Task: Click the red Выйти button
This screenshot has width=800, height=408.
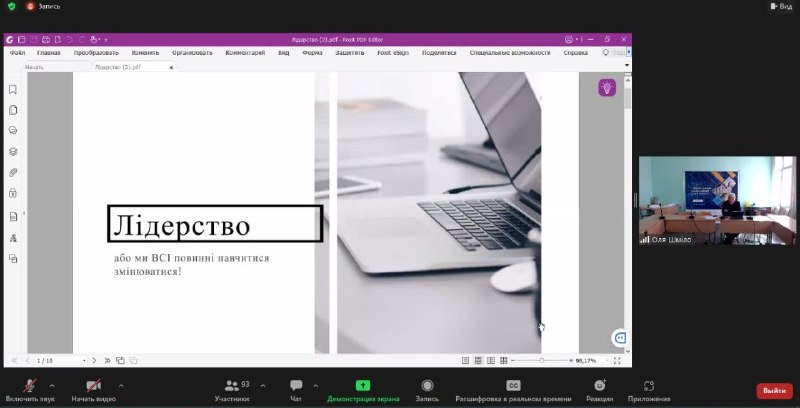Action: point(774,391)
